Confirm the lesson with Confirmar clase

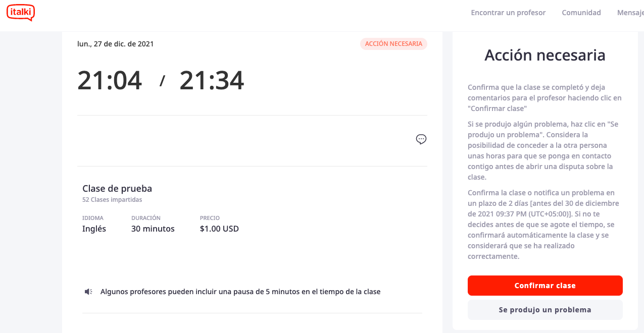point(545,286)
